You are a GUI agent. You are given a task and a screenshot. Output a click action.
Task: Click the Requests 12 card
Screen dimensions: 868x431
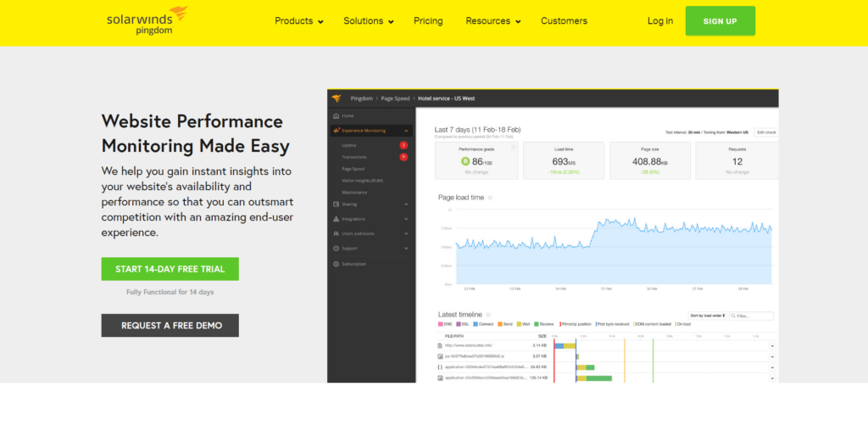tap(737, 160)
